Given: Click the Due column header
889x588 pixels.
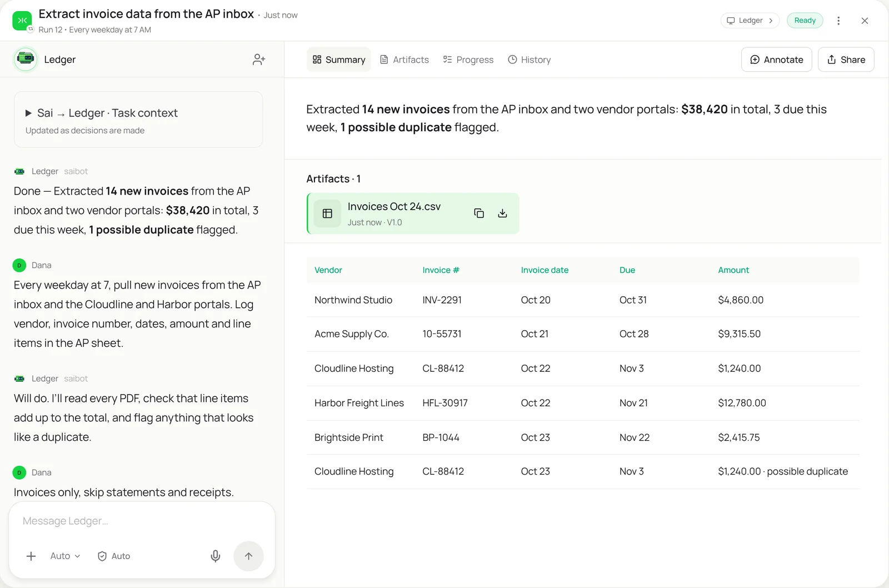Looking at the screenshot, I should 627,270.
